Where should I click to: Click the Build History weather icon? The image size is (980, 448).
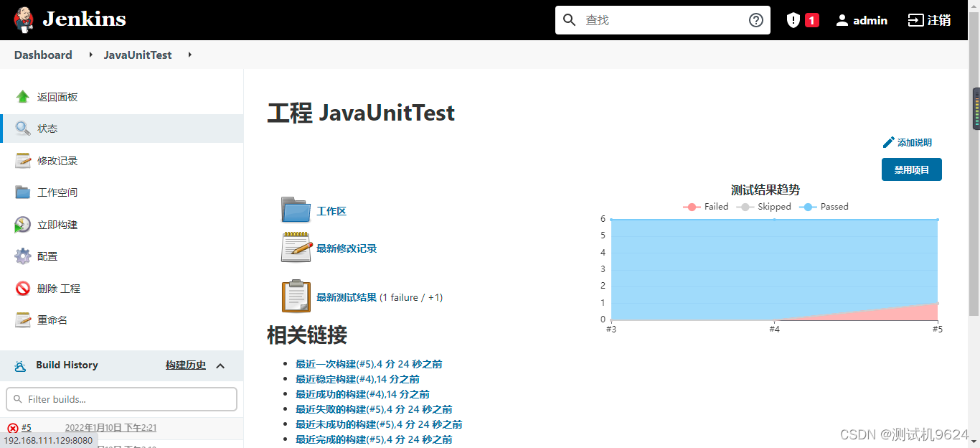21,365
